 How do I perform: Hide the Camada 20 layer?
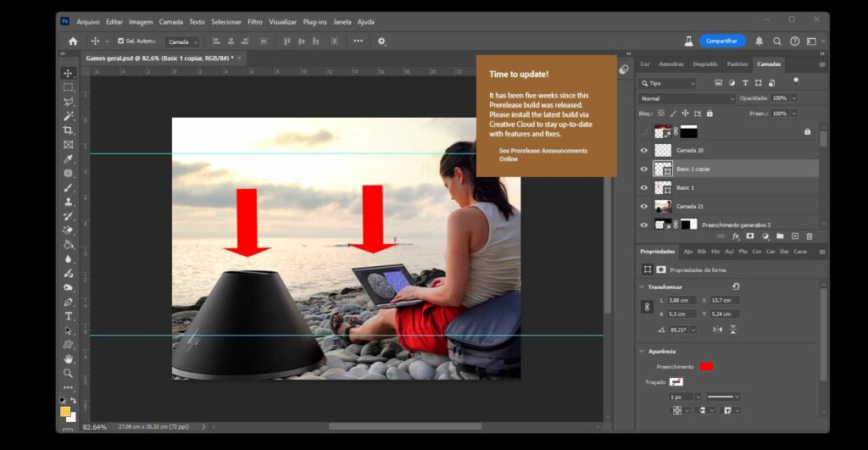pyautogui.click(x=644, y=150)
